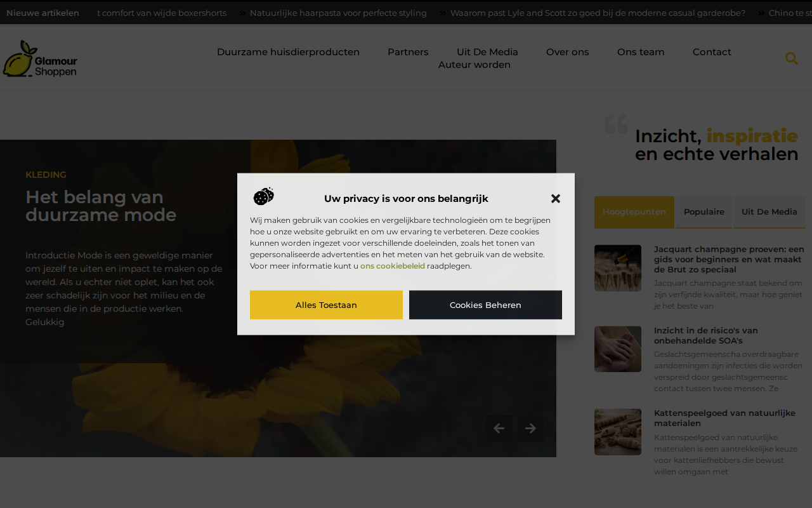Open Ons team menu item
812x508 pixels.
tap(641, 52)
